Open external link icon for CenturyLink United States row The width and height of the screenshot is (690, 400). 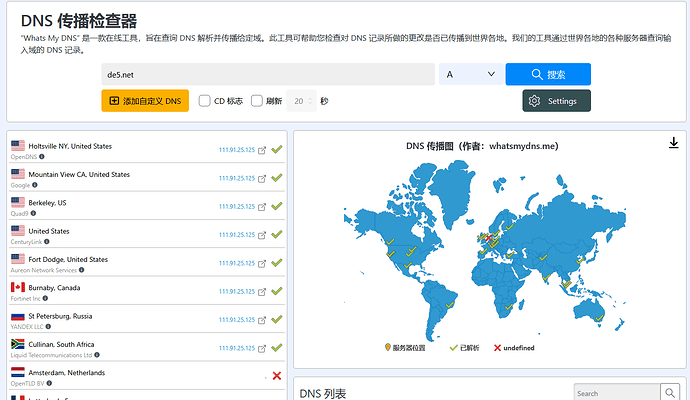pos(262,235)
